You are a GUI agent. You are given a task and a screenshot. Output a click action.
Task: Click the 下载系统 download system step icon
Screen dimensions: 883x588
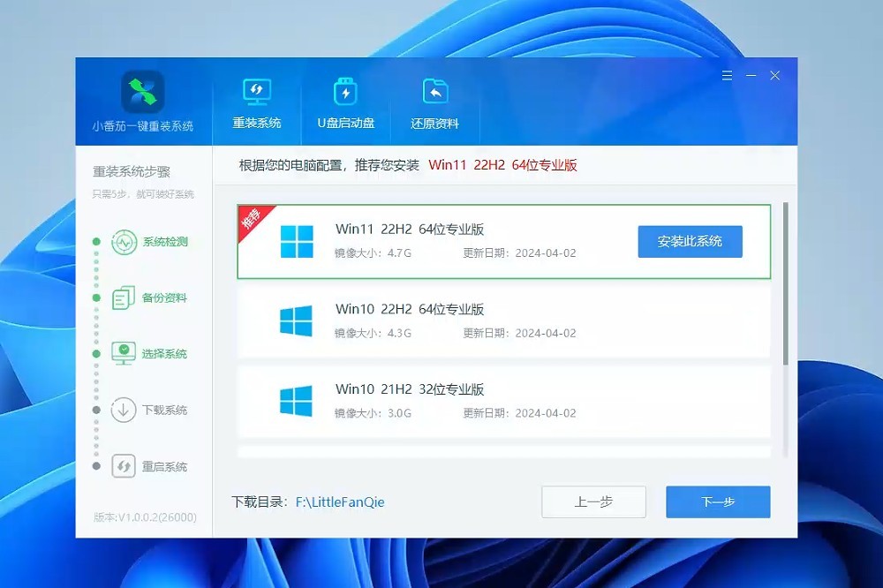click(125, 410)
